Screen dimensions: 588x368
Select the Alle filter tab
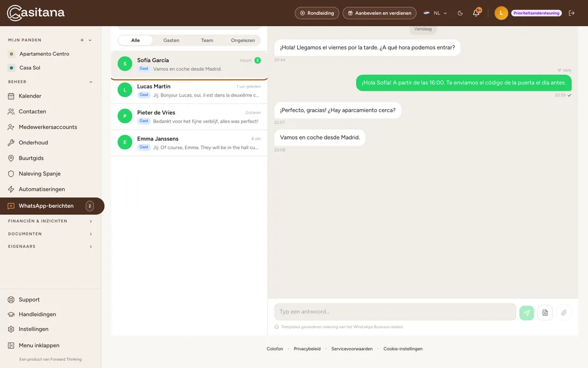[136, 40]
